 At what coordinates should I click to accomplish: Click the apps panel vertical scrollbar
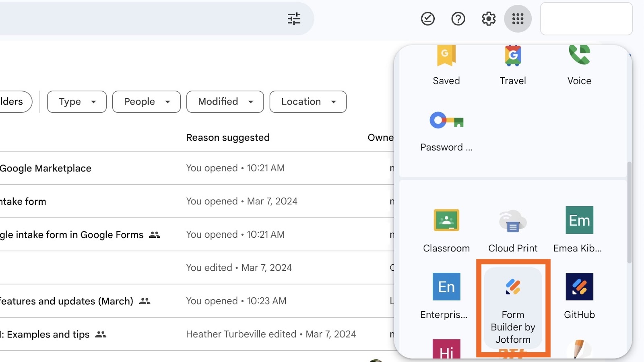tap(630, 212)
